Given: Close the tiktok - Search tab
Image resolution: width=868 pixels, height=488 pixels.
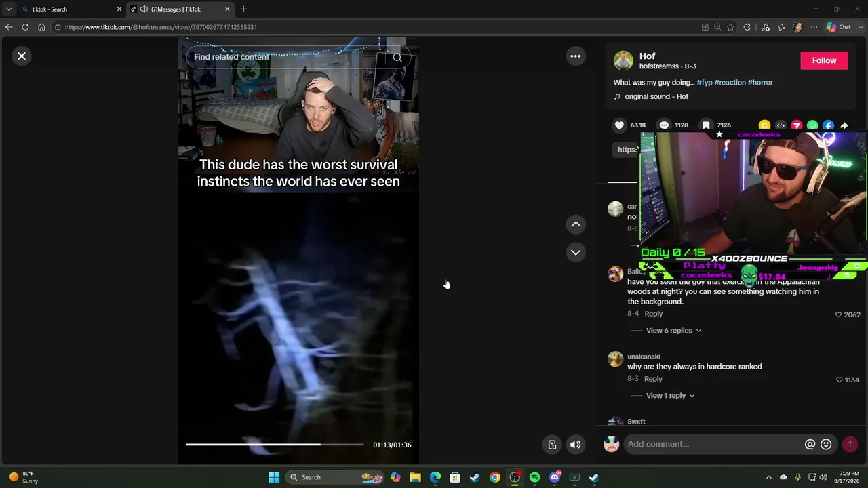Looking at the screenshot, I should 119,9.
